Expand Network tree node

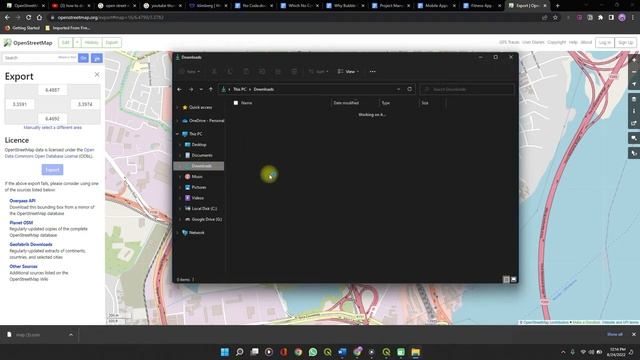point(178,233)
